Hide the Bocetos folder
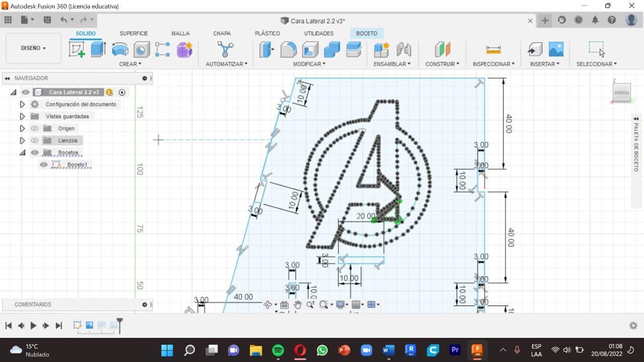Screen dimensions: 644x362 click(35, 153)
